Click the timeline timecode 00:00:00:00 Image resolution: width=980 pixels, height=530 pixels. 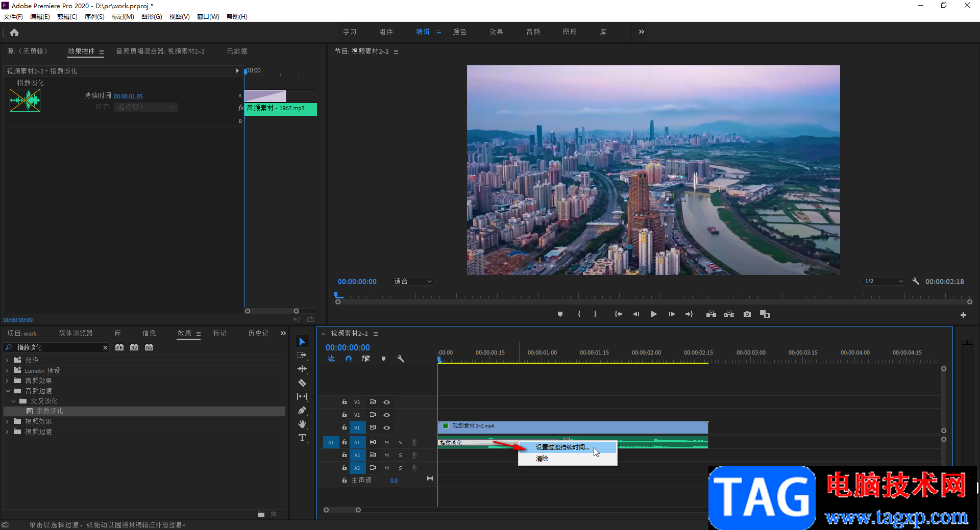(x=348, y=347)
